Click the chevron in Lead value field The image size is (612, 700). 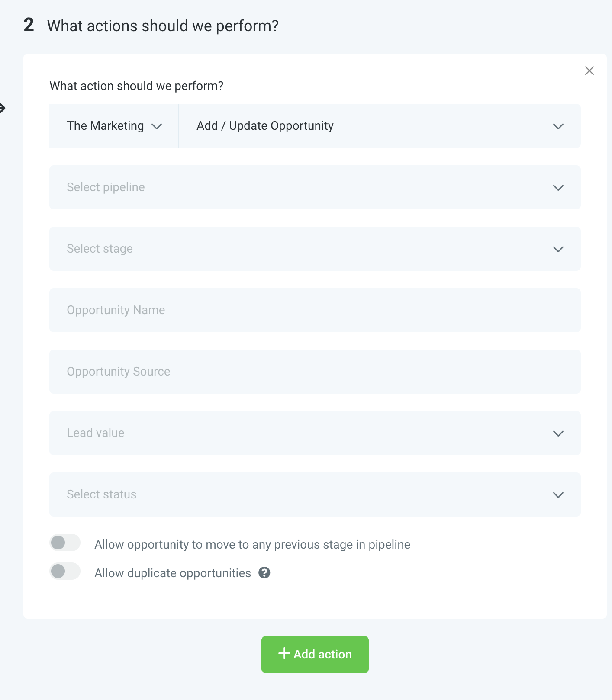pyautogui.click(x=558, y=433)
